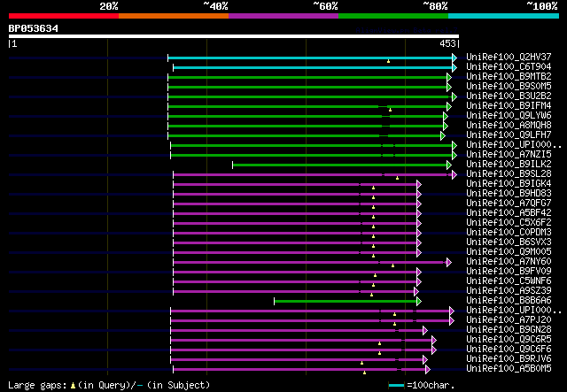The width and height of the screenshot is (567, 392).
Task: Select the UniRef100_A7QFG7 label
Action: pos(509,204)
